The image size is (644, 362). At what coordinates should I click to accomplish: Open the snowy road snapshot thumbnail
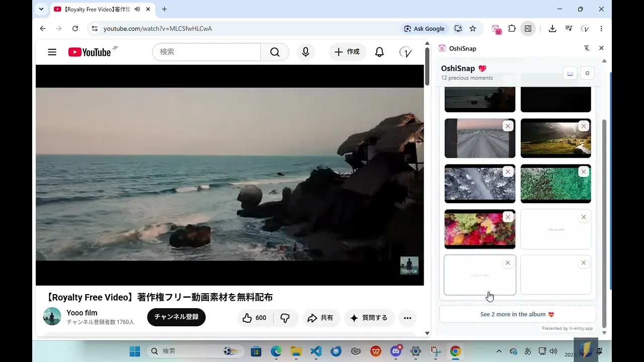tap(480, 138)
